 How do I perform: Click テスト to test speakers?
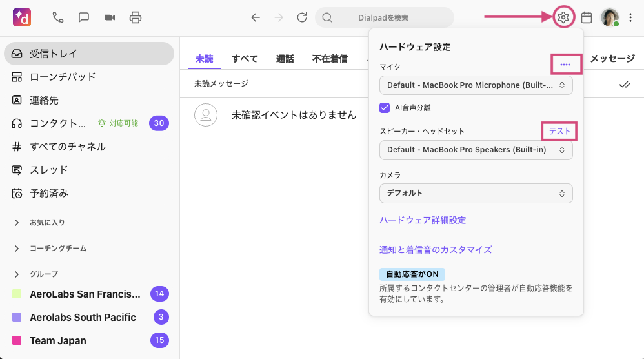(x=560, y=131)
